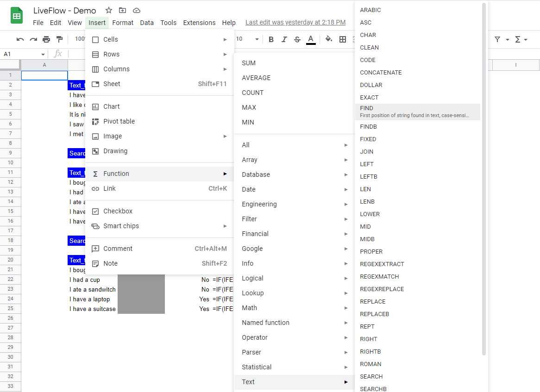Open the Data menu

147,23
